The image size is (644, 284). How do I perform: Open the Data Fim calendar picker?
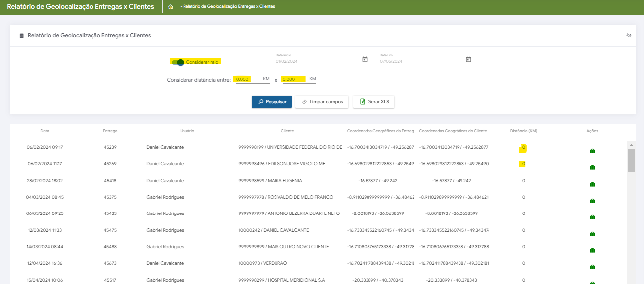coord(468,60)
